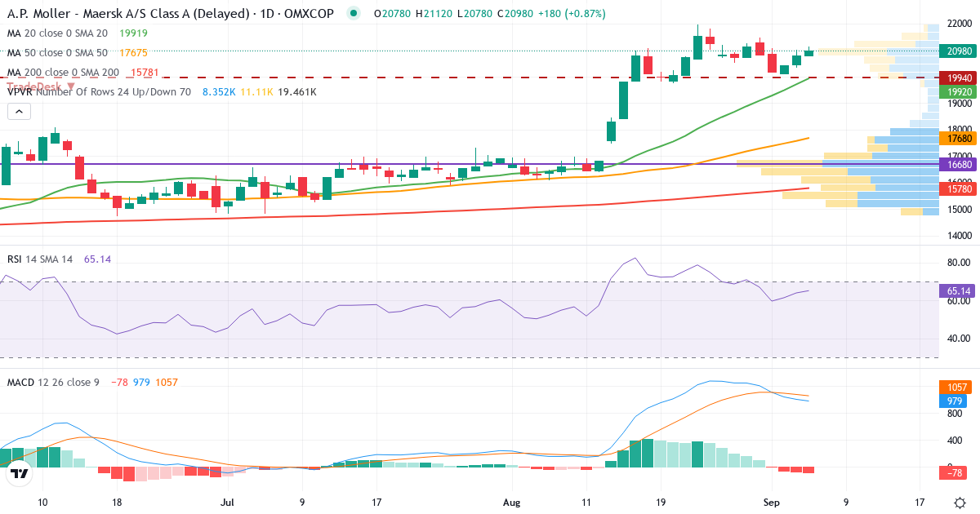Viewport: 980px width, 514px height.
Task: Click the green 19919 MA 20 value
Action: click(133, 33)
